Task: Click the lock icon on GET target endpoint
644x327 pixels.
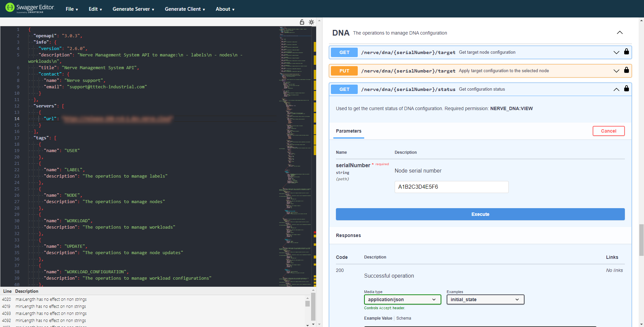Action: click(x=626, y=52)
